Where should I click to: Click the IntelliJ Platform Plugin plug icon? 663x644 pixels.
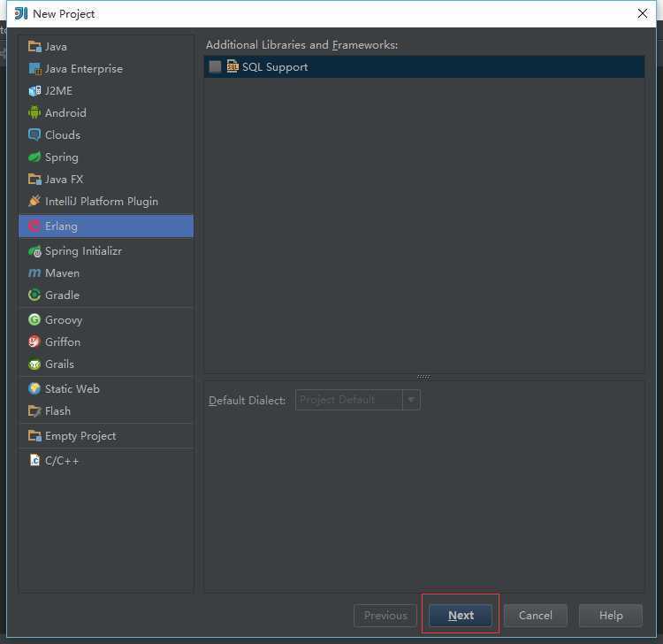point(34,201)
